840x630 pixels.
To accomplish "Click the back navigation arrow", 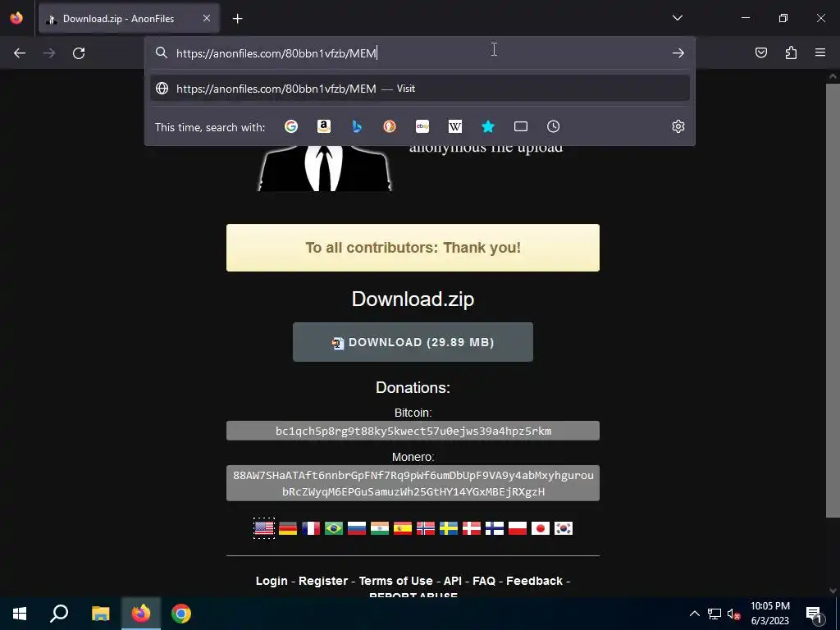I will [x=20, y=53].
